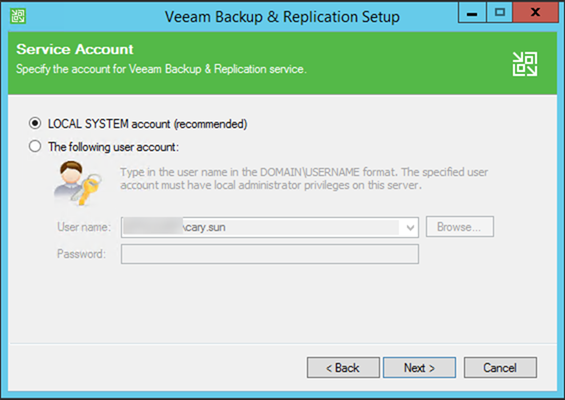Cancel the Veeam setup wizard
Image resolution: width=565 pixels, height=400 pixels.
500,368
